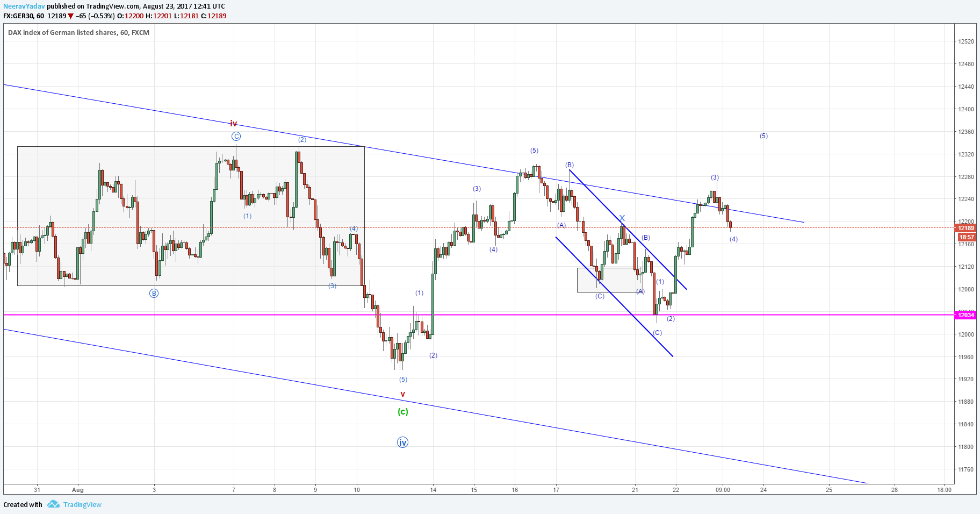This screenshot has width=980, height=514.
Task: Open the TradingView link at bottom
Action: tap(82, 504)
